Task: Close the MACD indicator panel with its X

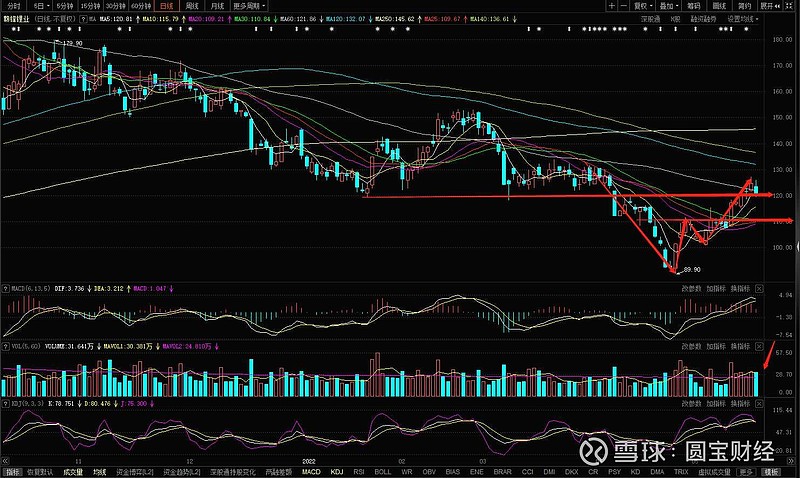Action: (x=757, y=290)
